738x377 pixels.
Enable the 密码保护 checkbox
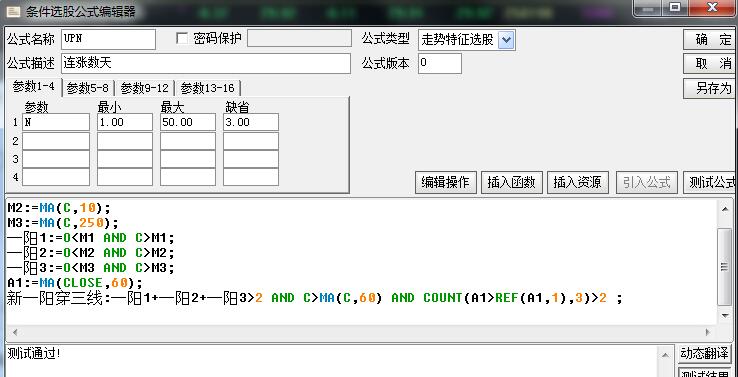pyautogui.click(x=182, y=39)
